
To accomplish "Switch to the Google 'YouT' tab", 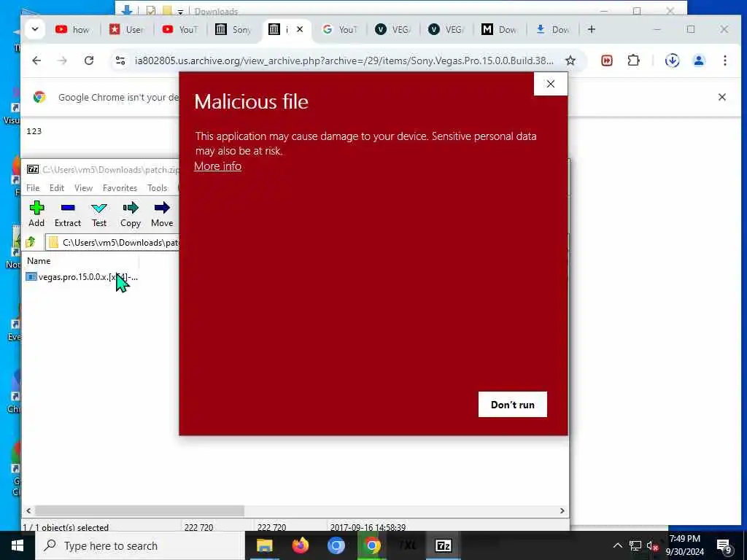I will click(340, 29).
